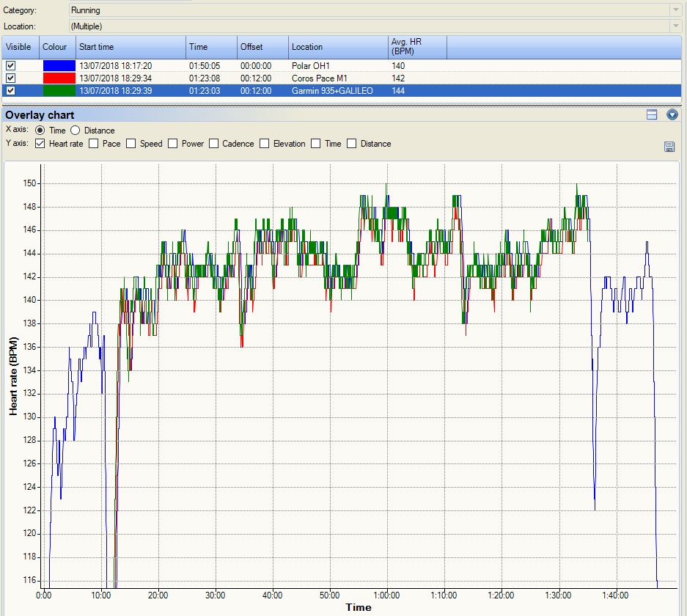
Task: Select the Distance X axis radio button
Action: (75, 131)
